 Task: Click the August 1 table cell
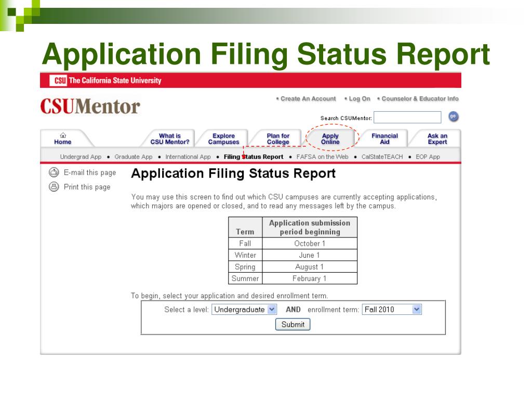coord(310,267)
